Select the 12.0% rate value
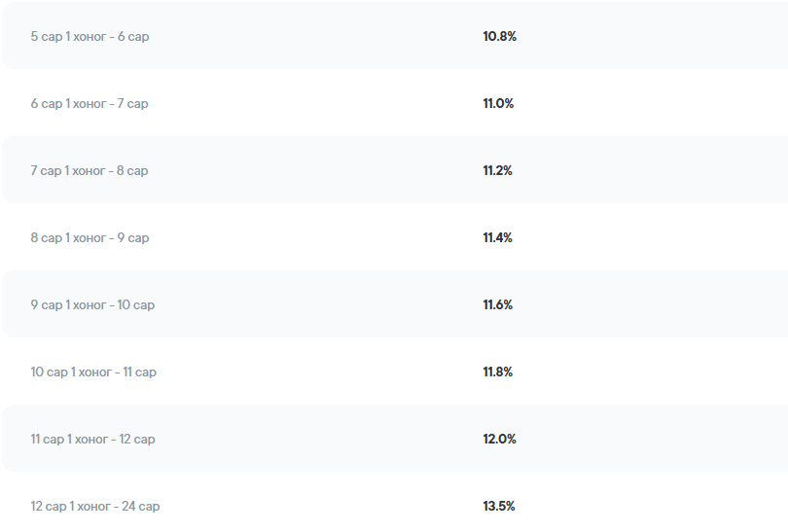788x532 pixels. [499, 440]
